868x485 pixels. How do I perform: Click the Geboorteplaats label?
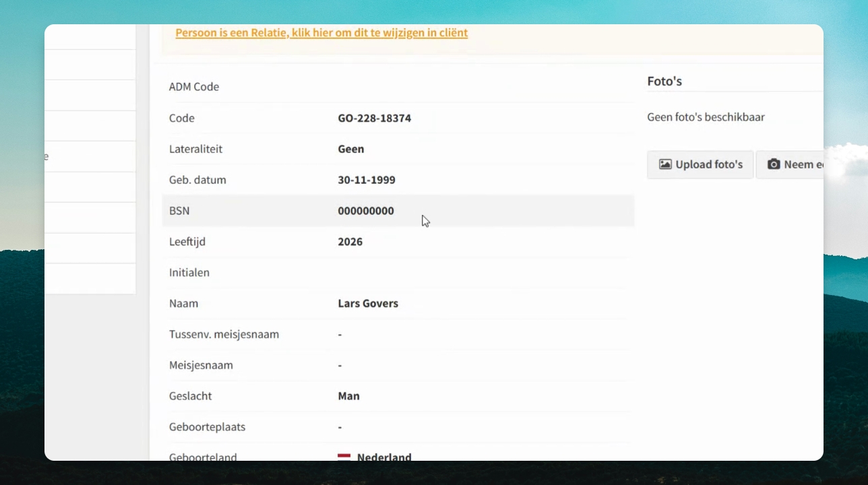207,426
